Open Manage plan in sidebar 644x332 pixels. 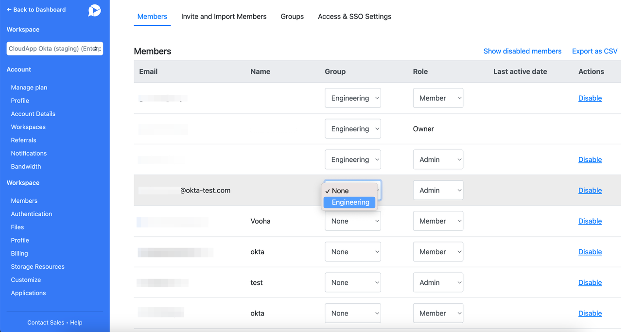click(x=29, y=87)
